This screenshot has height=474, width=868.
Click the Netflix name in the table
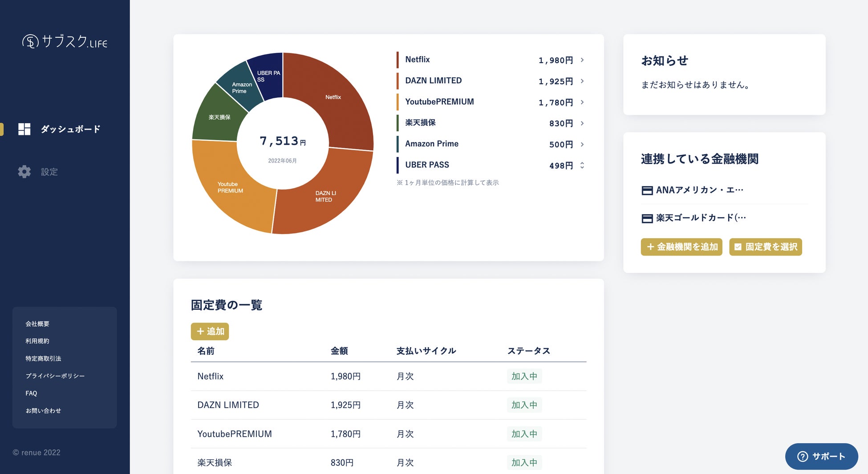pos(211,377)
